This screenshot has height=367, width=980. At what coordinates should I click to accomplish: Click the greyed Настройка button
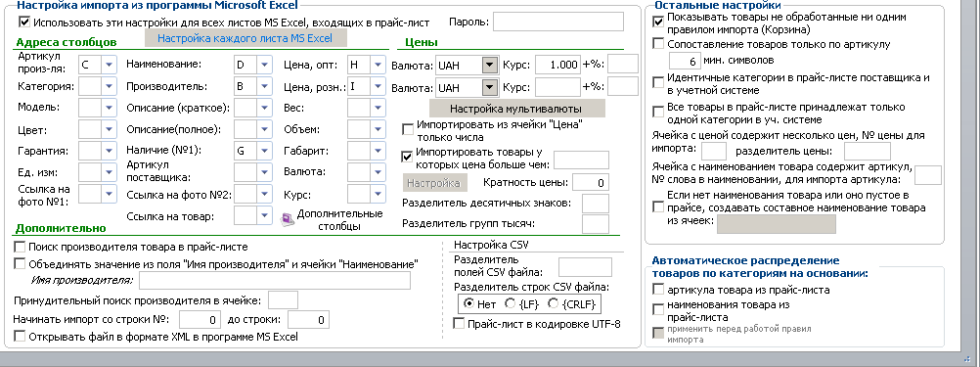[x=434, y=183]
